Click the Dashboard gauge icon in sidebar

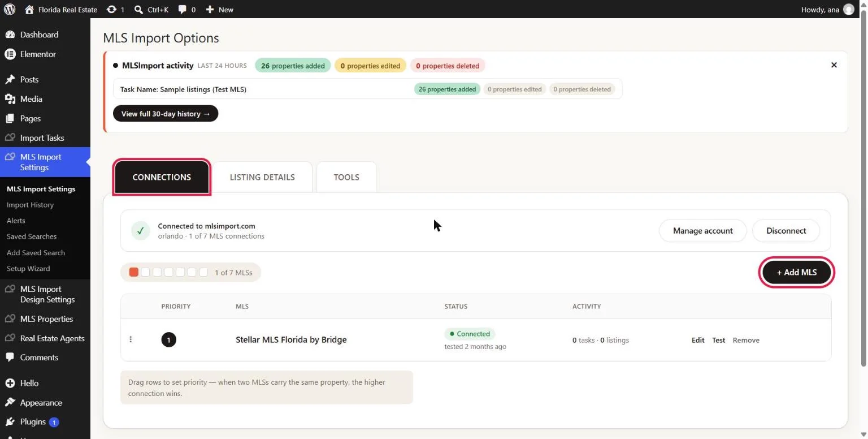coord(10,35)
